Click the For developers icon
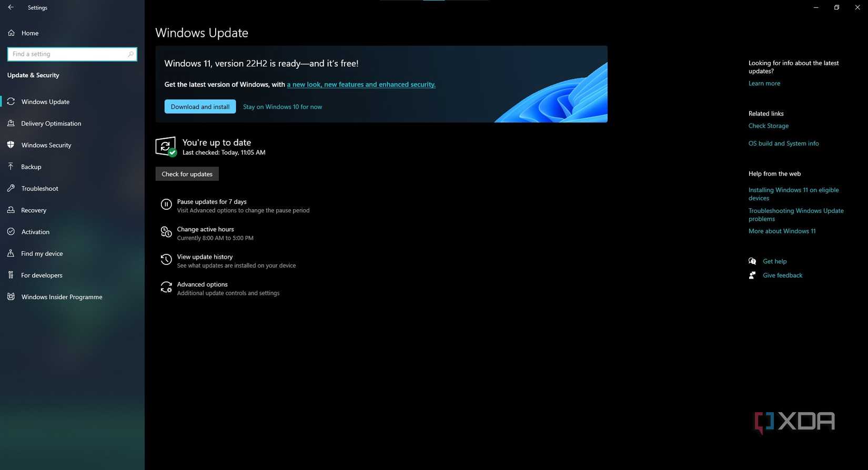 (x=11, y=275)
